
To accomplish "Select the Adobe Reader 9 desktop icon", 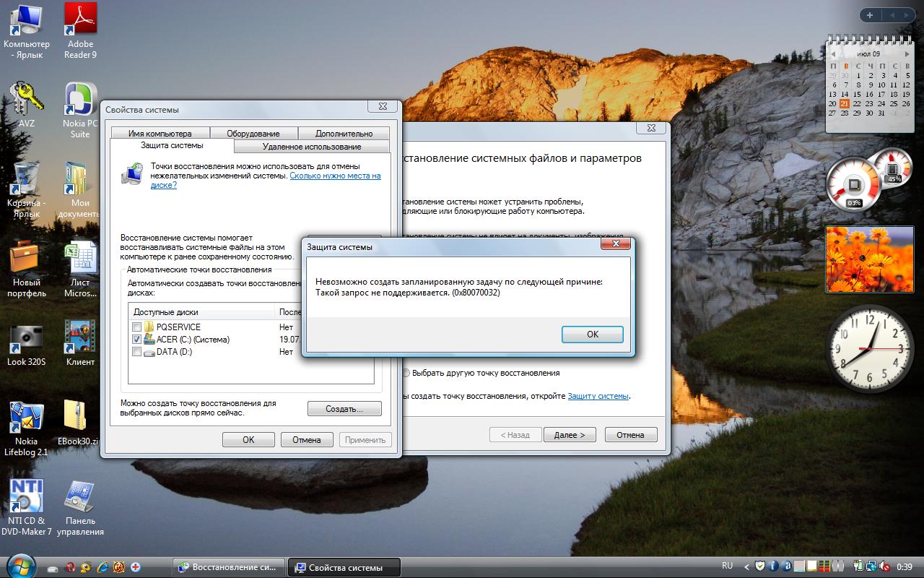I will click(x=80, y=30).
